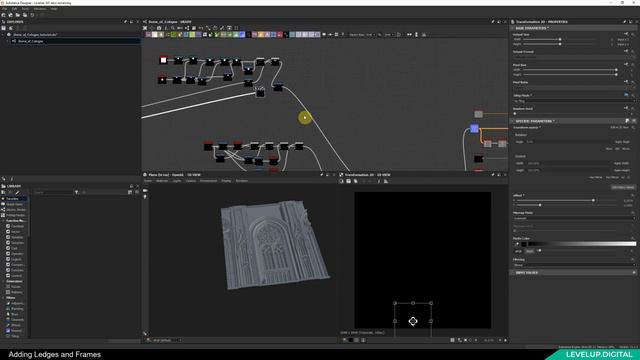The image size is (640, 360).
Task: Click the save package icon in main toolbar
Action: point(25,15)
